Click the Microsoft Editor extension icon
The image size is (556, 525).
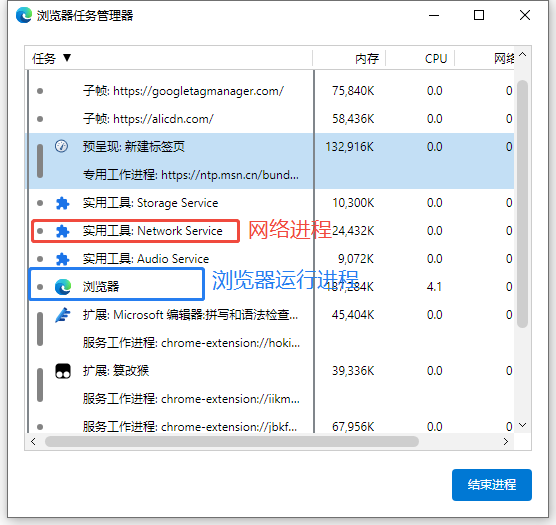pyautogui.click(x=63, y=315)
